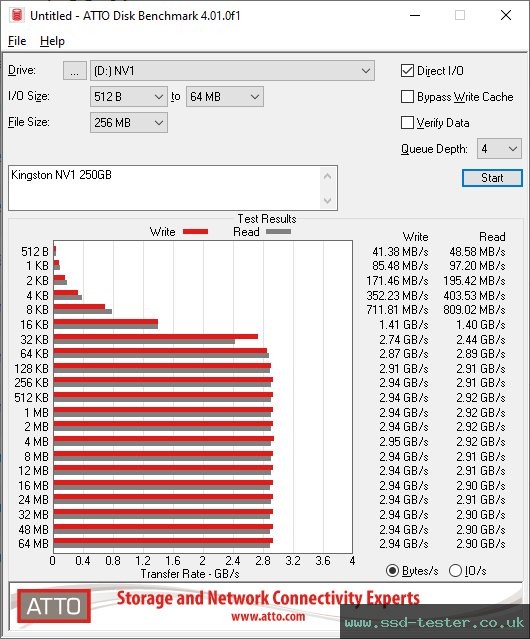The image size is (530, 639).
Task: Open the minimum I/O Size dropdown 512 B
Action: tap(128, 97)
